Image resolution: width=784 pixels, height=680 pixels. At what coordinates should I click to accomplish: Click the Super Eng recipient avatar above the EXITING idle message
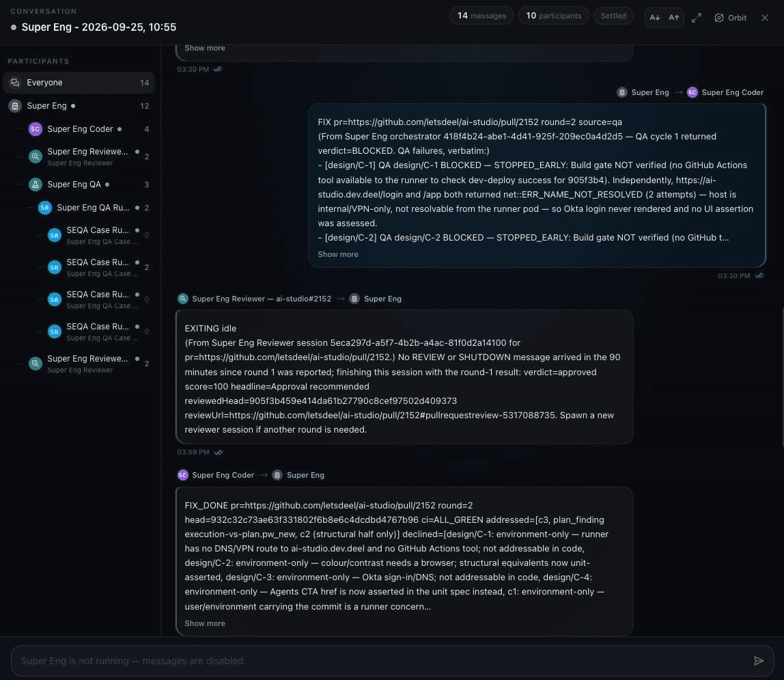pos(354,299)
